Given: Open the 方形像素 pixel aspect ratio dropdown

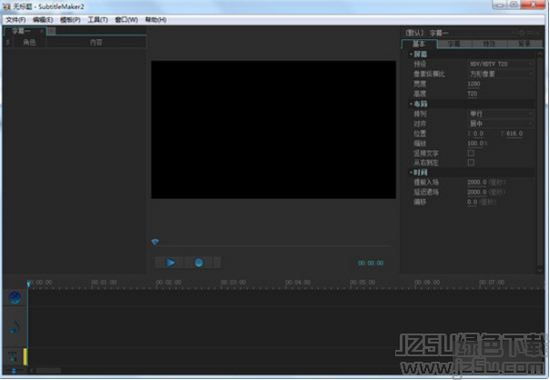Looking at the screenshot, I should [501, 74].
